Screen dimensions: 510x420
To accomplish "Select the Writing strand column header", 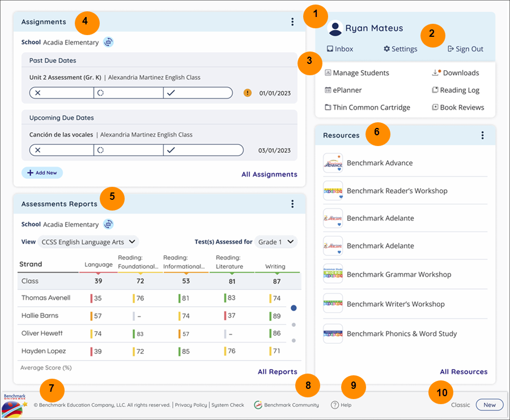I will 275,267.
